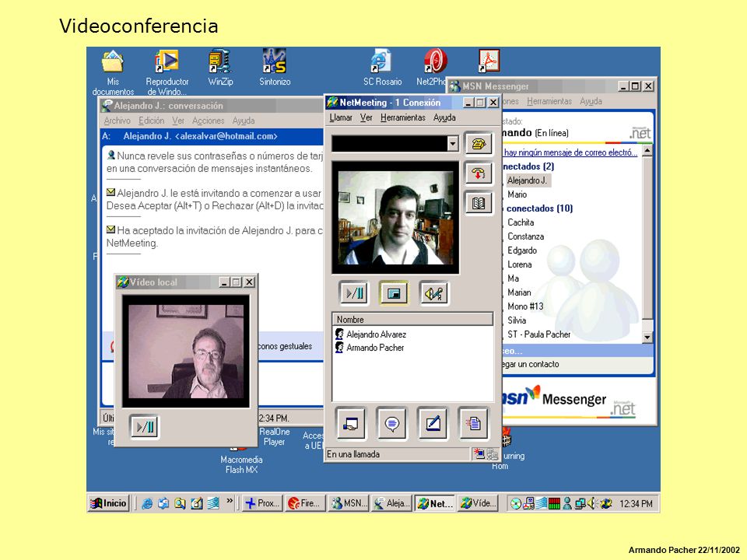Open the SC Rosario desktop shortcut
The width and height of the screenshot is (747, 560).
[x=382, y=68]
